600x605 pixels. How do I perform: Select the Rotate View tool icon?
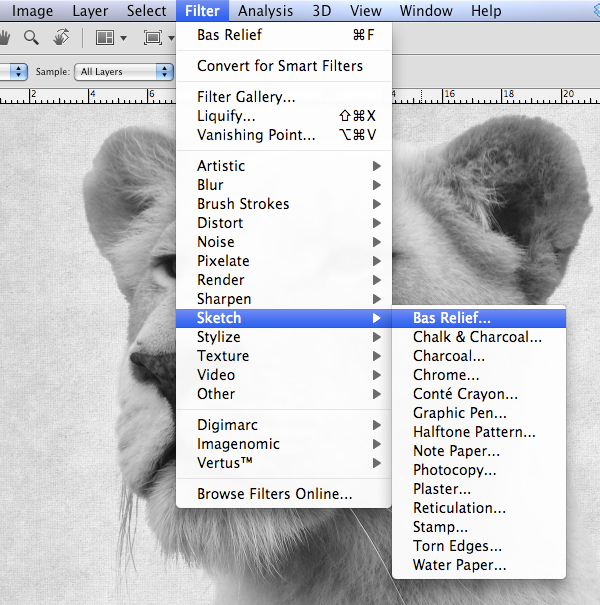point(61,37)
